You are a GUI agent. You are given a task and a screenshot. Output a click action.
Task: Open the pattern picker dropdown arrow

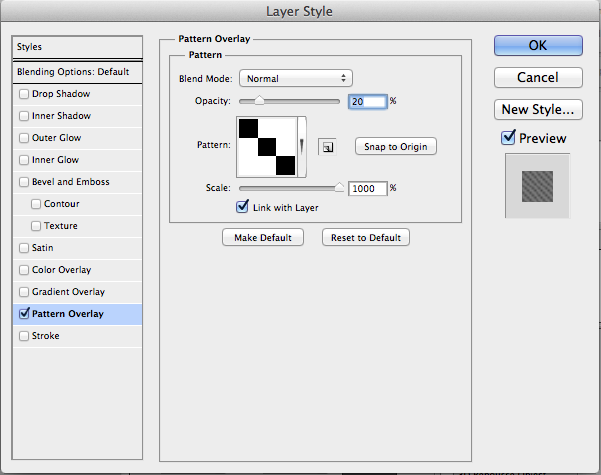[x=302, y=147]
